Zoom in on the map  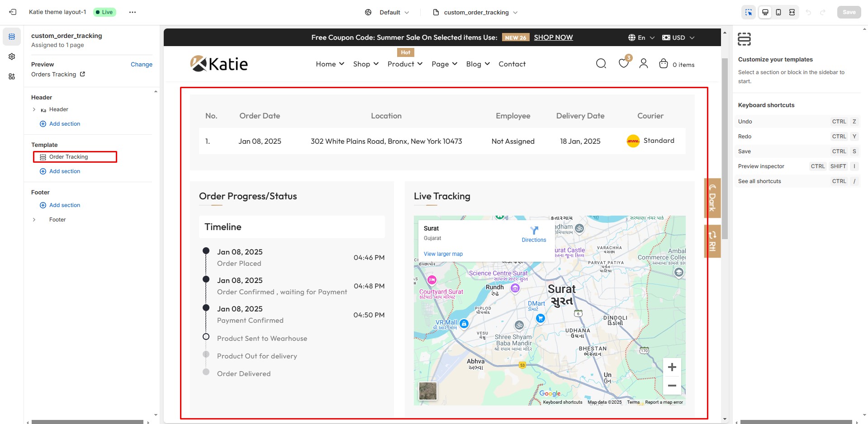coord(672,367)
